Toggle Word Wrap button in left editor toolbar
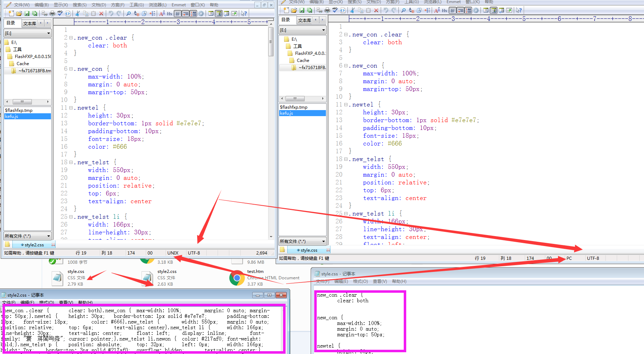The height and width of the screenshot is (354, 644). [178, 13]
